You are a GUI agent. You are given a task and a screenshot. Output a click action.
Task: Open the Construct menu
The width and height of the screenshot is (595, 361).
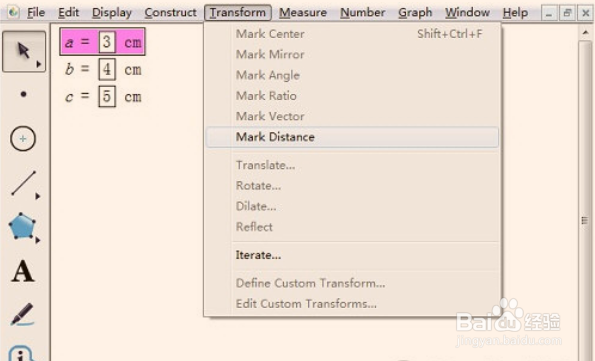[171, 13]
